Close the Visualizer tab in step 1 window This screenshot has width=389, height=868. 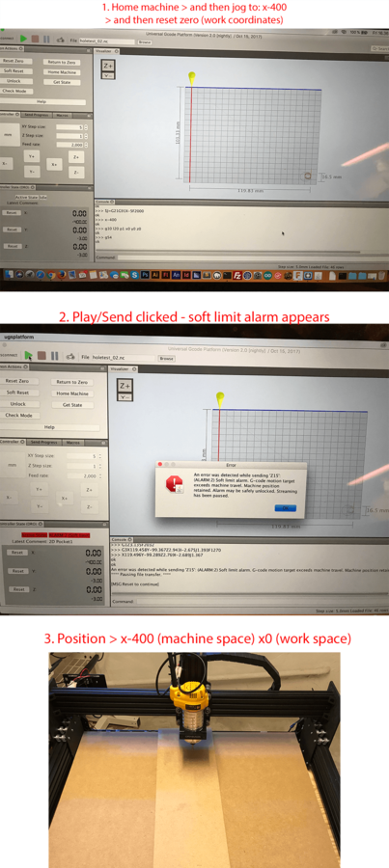tap(117, 51)
